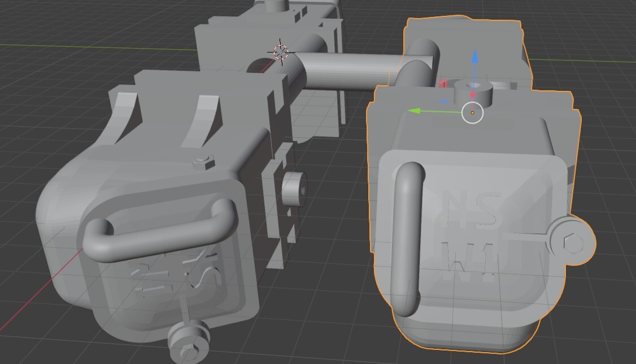Select the vertical handle bar on the NS W1 housing
Image resolution: width=636 pixels, height=364 pixels.
tap(408, 239)
